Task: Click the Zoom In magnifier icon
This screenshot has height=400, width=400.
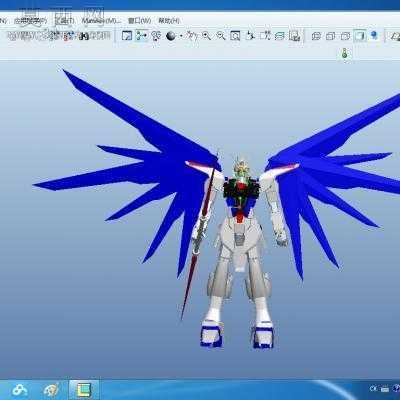Action: [x=207, y=36]
